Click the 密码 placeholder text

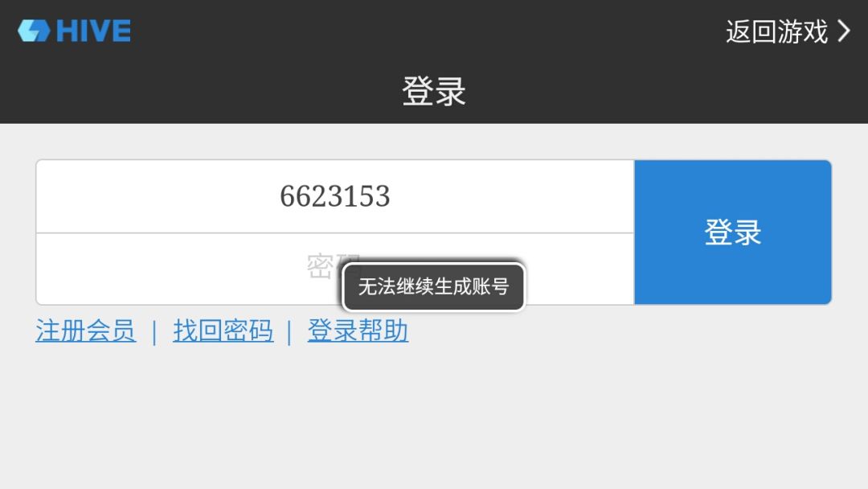pos(332,265)
